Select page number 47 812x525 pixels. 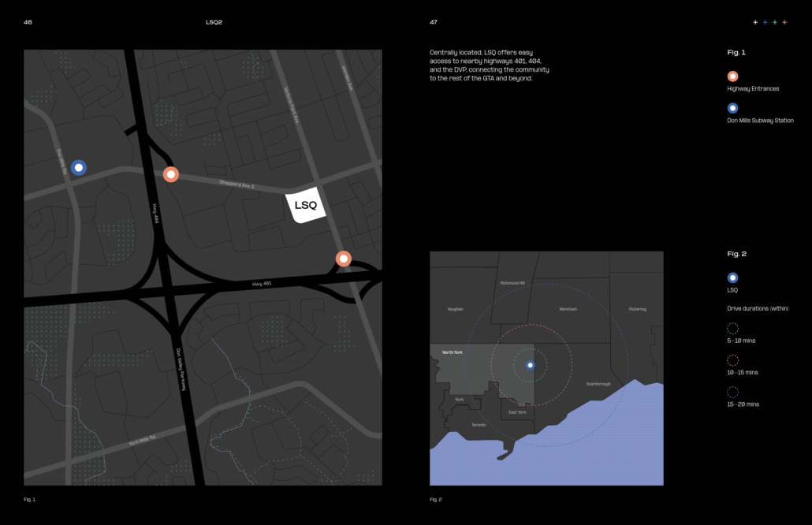(x=432, y=22)
